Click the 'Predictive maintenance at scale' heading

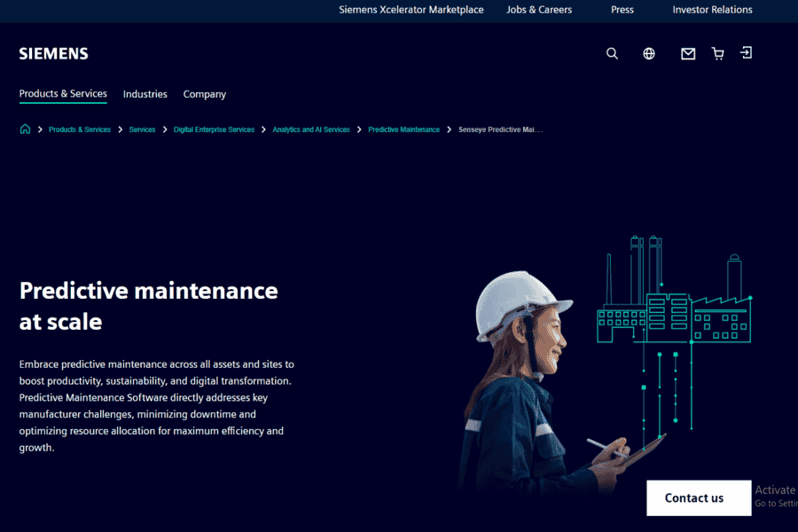[149, 306]
